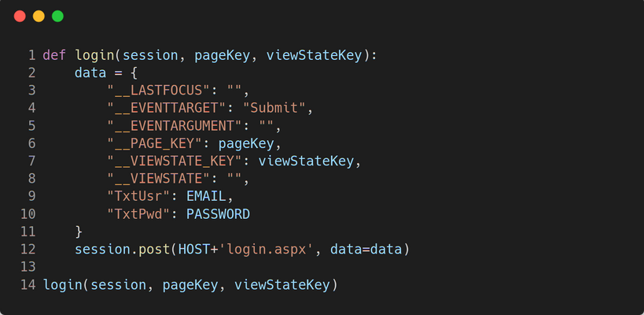The image size is (644, 315).
Task: Click the EMAIL constant on line 9
Action: click(207, 197)
